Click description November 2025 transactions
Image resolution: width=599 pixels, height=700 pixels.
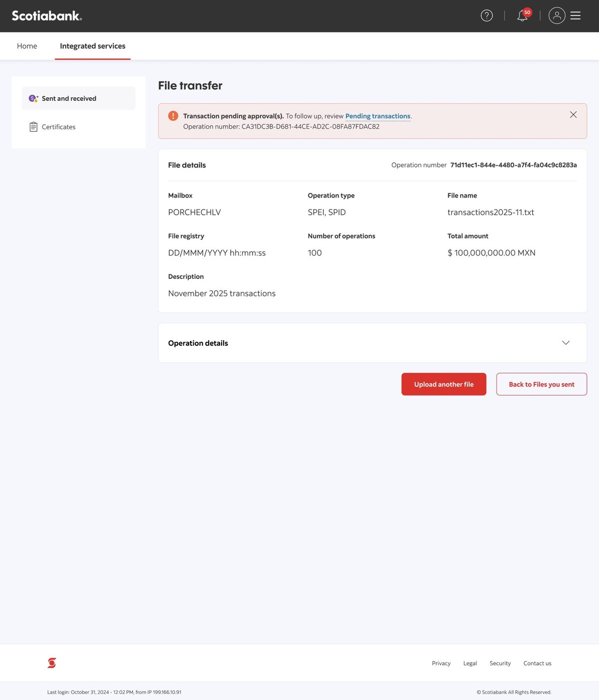coord(222,293)
